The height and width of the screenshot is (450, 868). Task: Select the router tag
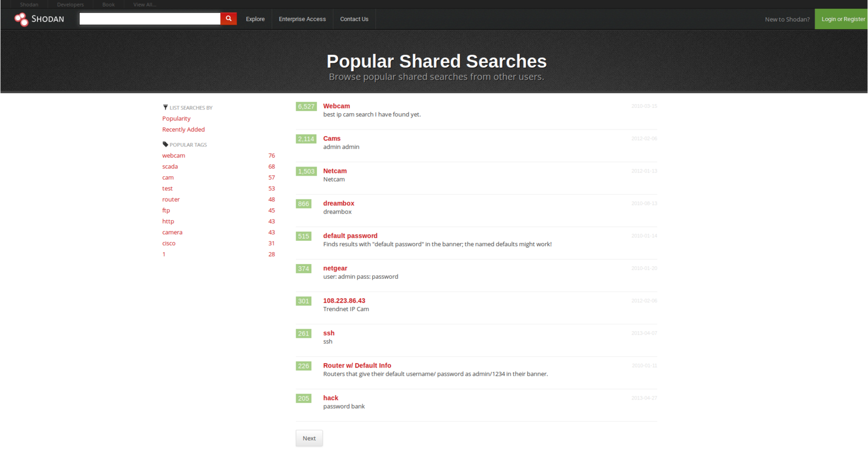(x=171, y=200)
